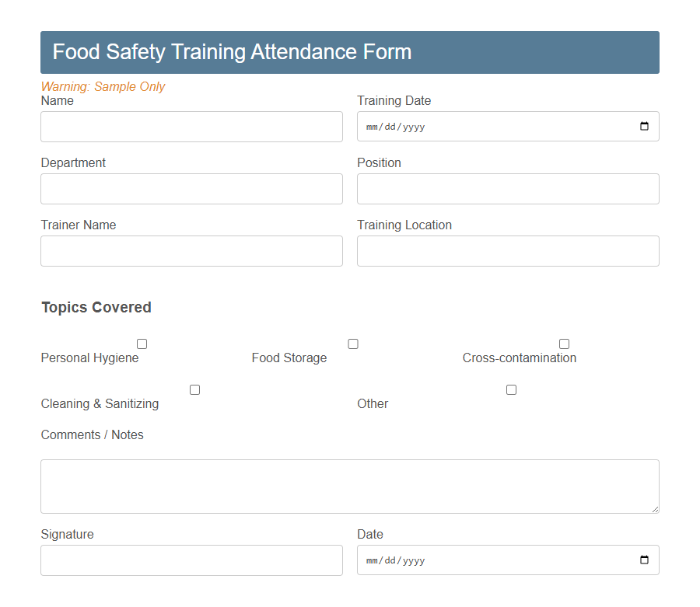Check the Personal Hygiene checkbox
The height and width of the screenshot is (607, 700).
pyautogui.click(x=142, y=344)
